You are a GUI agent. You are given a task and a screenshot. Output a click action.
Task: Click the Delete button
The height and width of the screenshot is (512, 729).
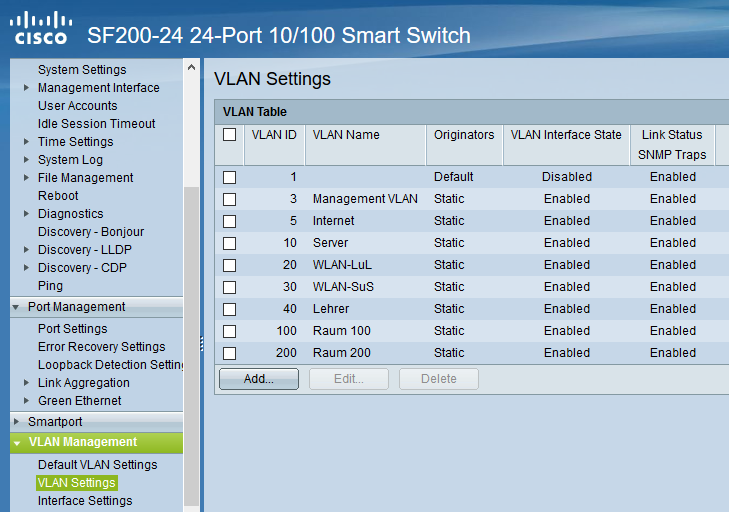click(x=438, y=379)
